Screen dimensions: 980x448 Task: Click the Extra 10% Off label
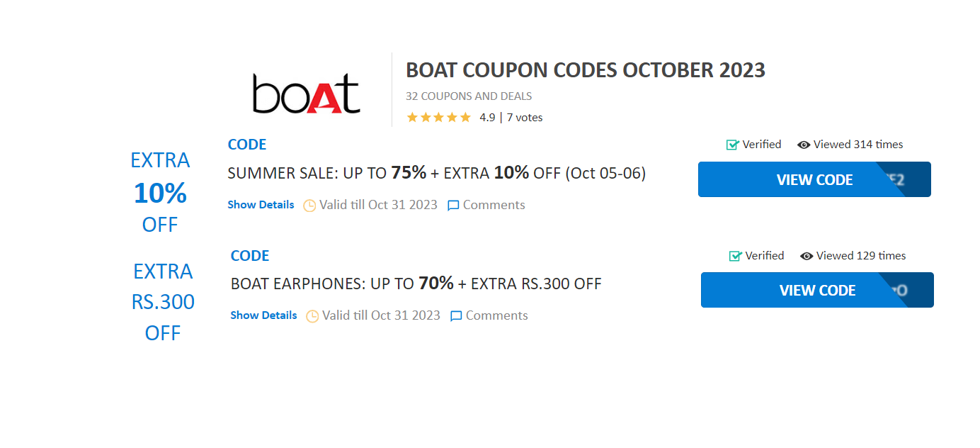point(160,192)
